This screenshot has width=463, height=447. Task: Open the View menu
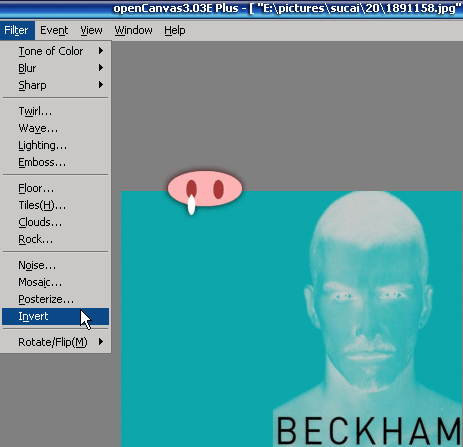91,30
